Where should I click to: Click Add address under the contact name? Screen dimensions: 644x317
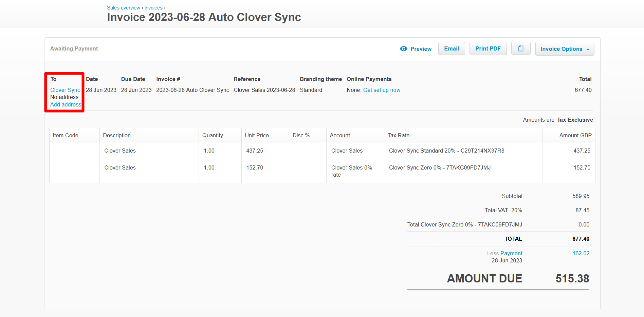click(65, 104)
